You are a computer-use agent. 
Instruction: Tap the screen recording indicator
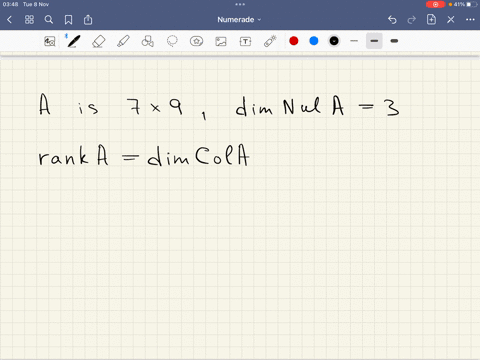coord(435,4)
